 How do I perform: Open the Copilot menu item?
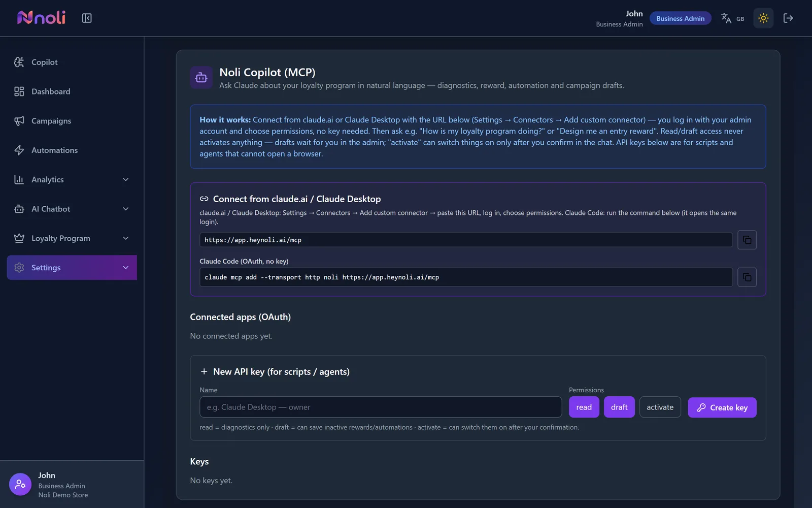point(72,62)
